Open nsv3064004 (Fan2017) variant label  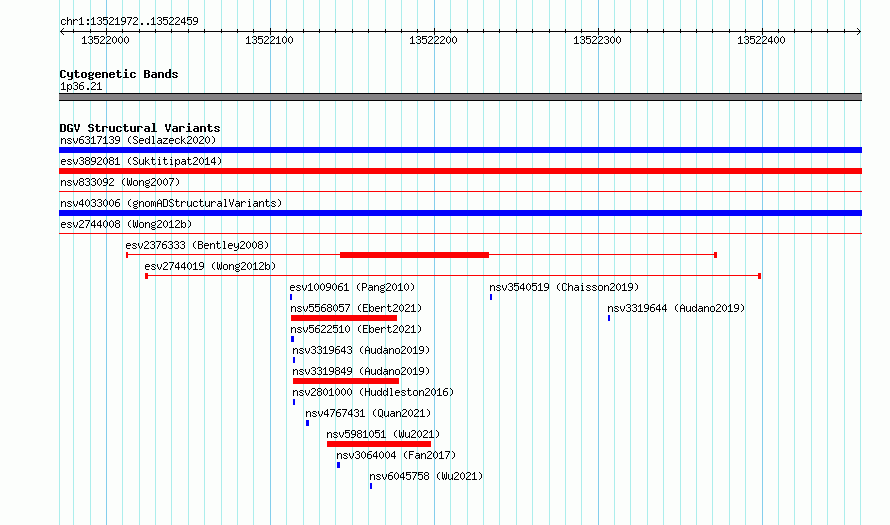[x=396, y=455]
